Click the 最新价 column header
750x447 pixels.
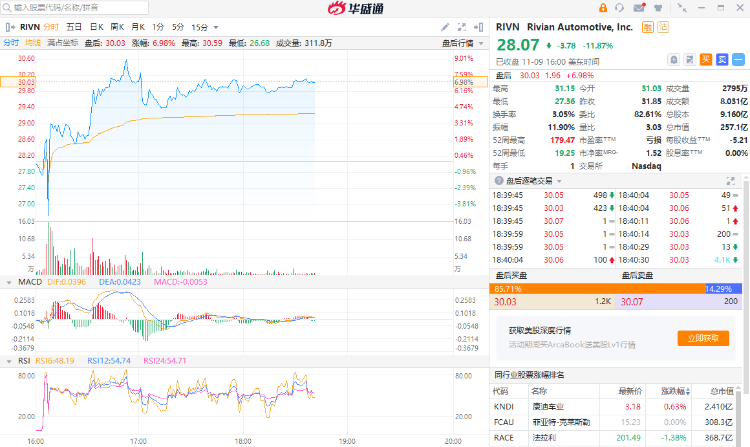[630, 392]
